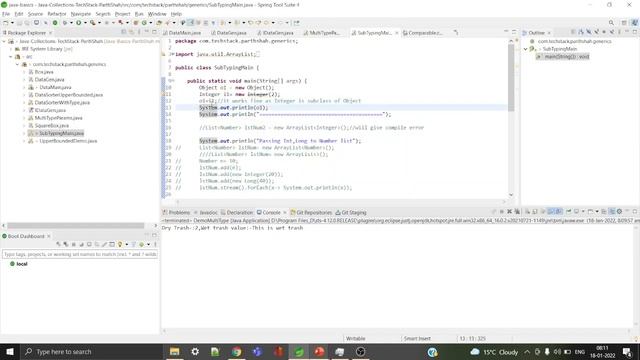The height and width of the screenshot is (360, 640).
Task: Click the Windows Start button
Action: (x=9, y=351)
